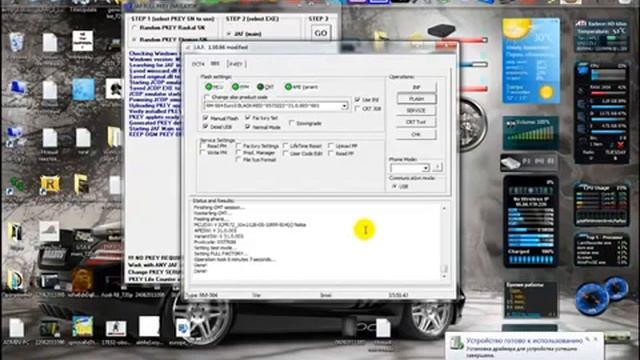Viewport: 640px width, 360px height.
Task: Toggle the CRT 308 checkbox
Action: tap(358, 109)
